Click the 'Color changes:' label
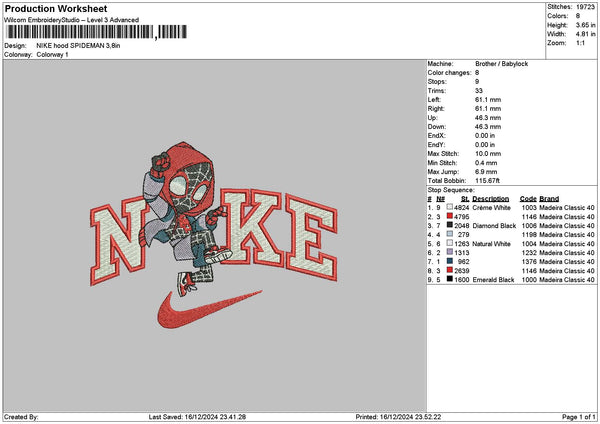This screenshot has width=600, height=424. pos(449,73)
